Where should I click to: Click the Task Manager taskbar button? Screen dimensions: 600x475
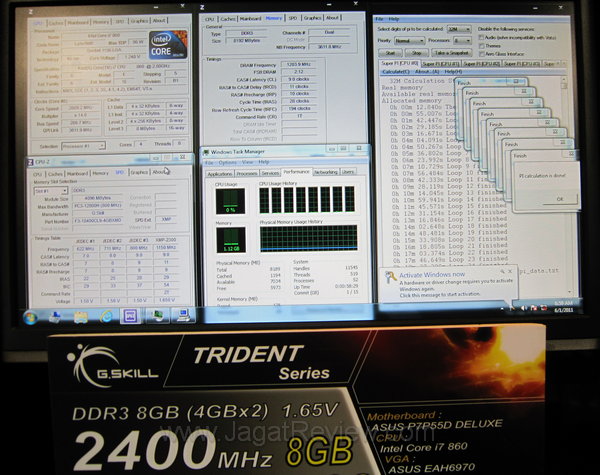pos(158,316)
